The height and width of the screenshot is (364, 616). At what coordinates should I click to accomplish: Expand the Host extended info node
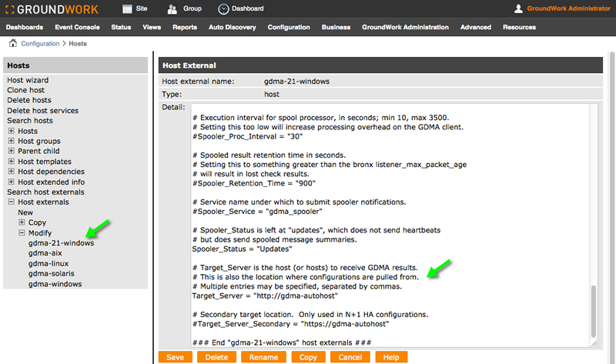pyautogui.click(x=11, y=182)
